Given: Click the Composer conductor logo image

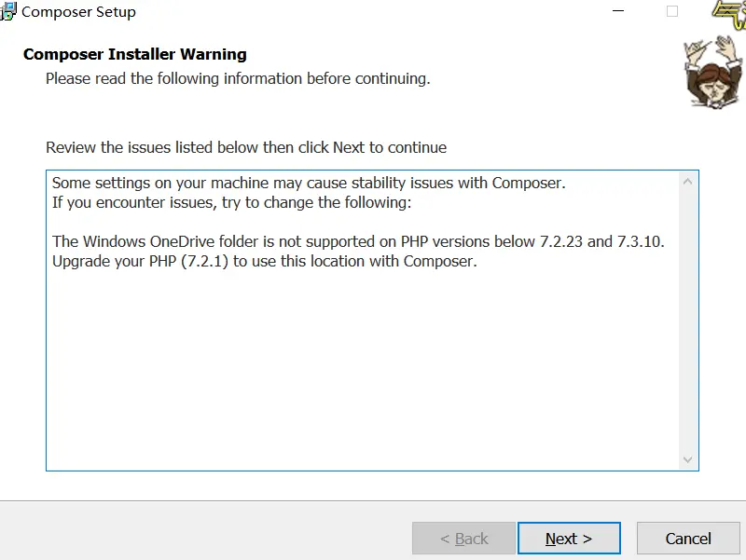Looking at the screenshot, I should (712, 72).
